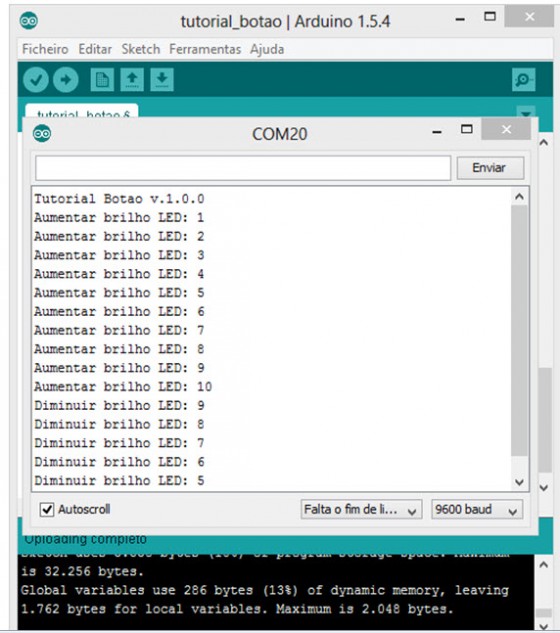Select the tutorial_botao sketch tab
The image size is (560, 633).
[x=82, y=111]
